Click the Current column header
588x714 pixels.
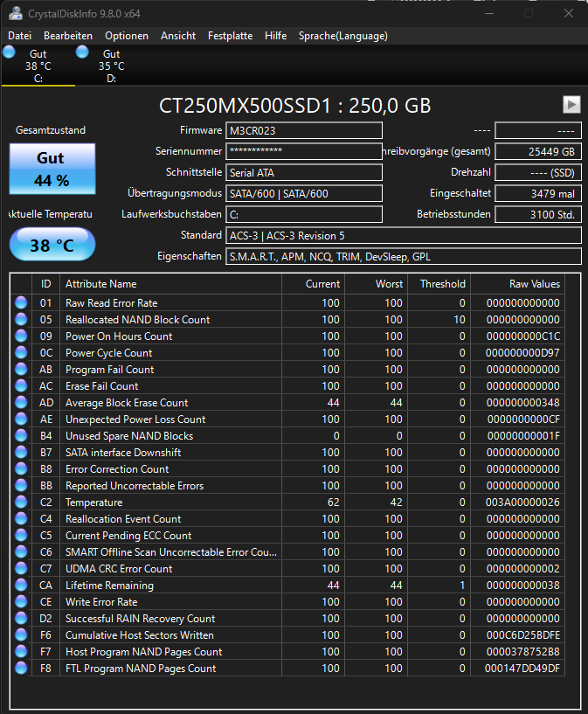(x=314, y=284)
